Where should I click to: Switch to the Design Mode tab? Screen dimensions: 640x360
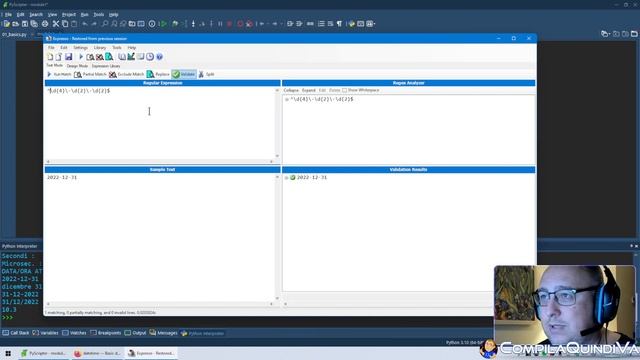click(x=77, y=66)
